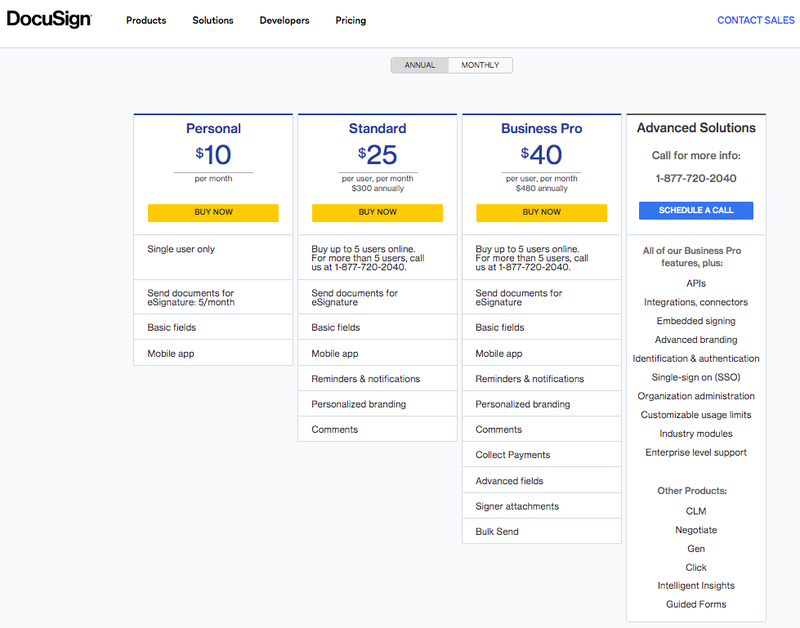The width and height of the screenshot is (800, 628).
Task: Buy the Standard plan now
Action: click(x=378, y=213)
